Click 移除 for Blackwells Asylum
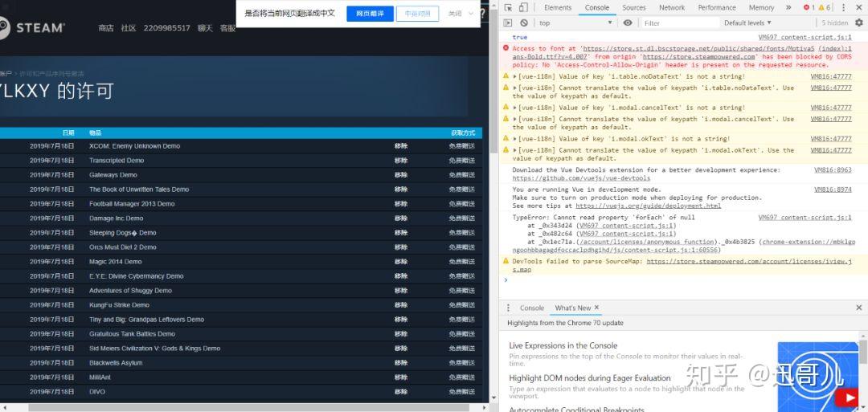The width and height of the screenshot is (868, 412). [x=401, y=363]
